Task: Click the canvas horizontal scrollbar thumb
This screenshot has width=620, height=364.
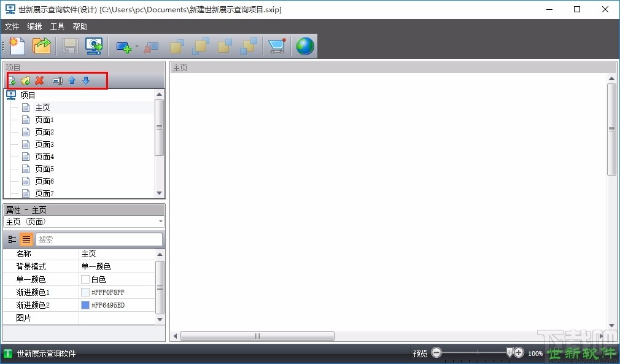Action: (x=257, y=336)
